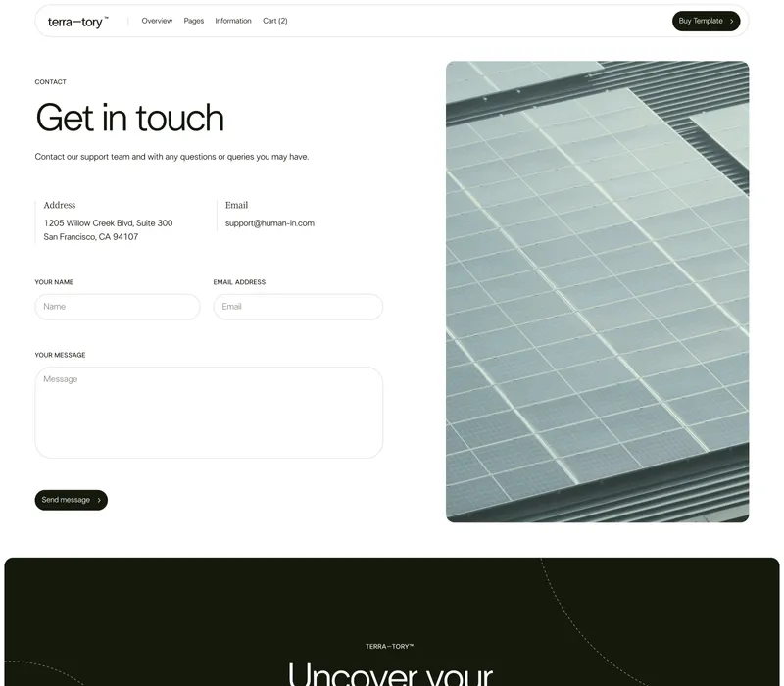The image size is (784, 686).
Task: Click the 'Email' heading above support address
Action: tap(236, 205)
